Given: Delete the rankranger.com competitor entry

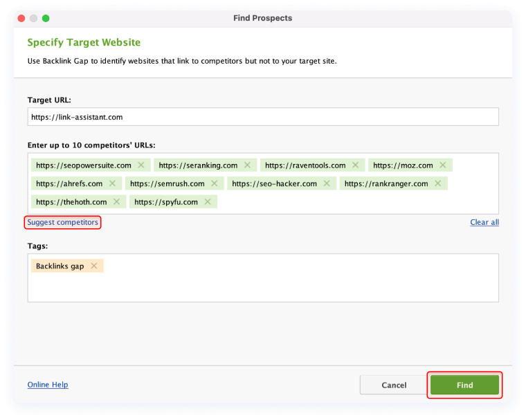Looking at the screenshot, I should click(438, 183).
